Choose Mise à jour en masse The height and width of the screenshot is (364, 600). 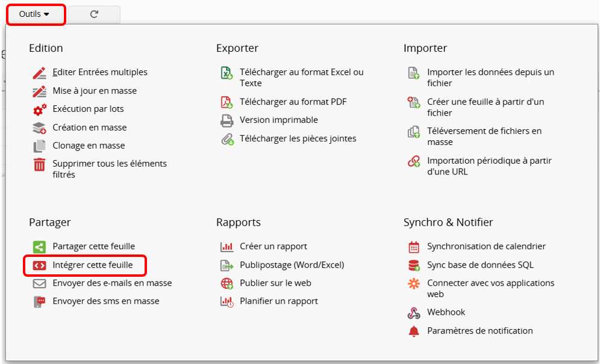[95, 91]
